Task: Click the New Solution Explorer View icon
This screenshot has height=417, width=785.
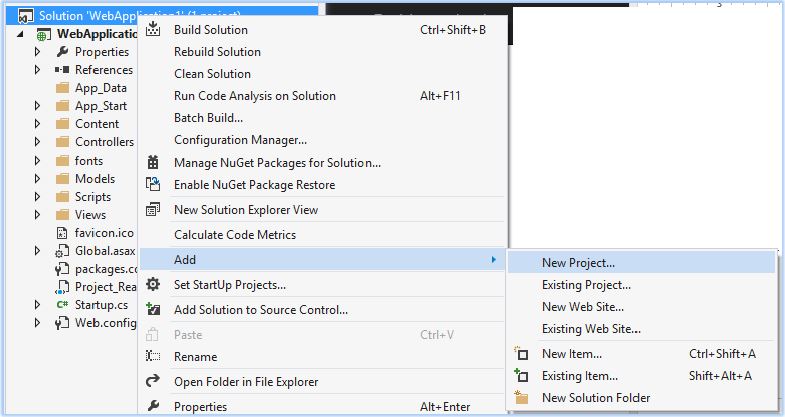Action: tap(153, 209)
